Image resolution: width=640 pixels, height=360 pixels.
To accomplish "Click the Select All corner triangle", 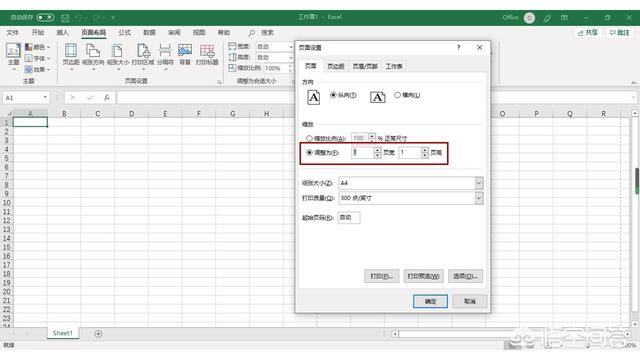I will point(9,114).
